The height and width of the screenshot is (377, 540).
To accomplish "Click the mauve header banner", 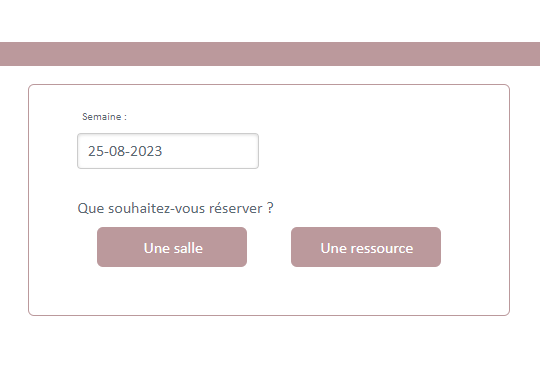I will 270,54.
